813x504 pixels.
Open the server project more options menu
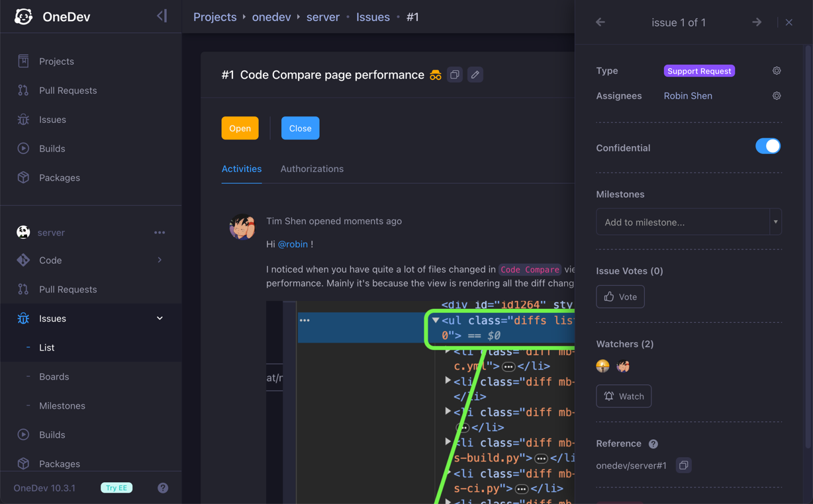coord(160,233)
